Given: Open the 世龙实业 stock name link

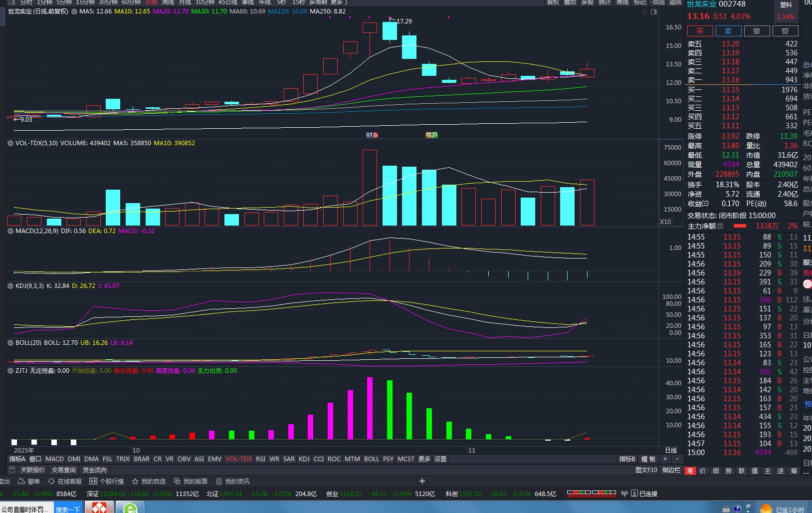Looking at the screenshot, I should [x=702, y=4].
